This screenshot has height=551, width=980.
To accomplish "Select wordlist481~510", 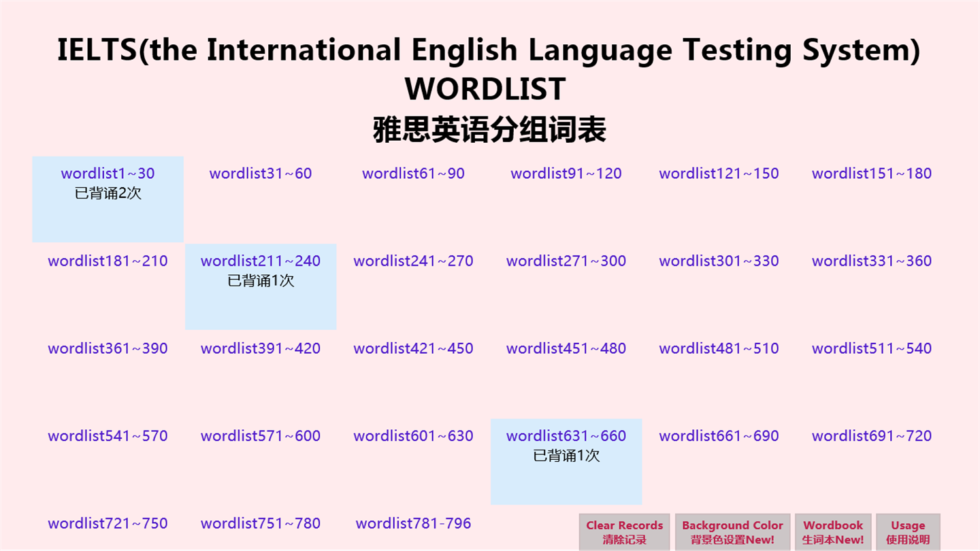I will click(x=719, y=349).
